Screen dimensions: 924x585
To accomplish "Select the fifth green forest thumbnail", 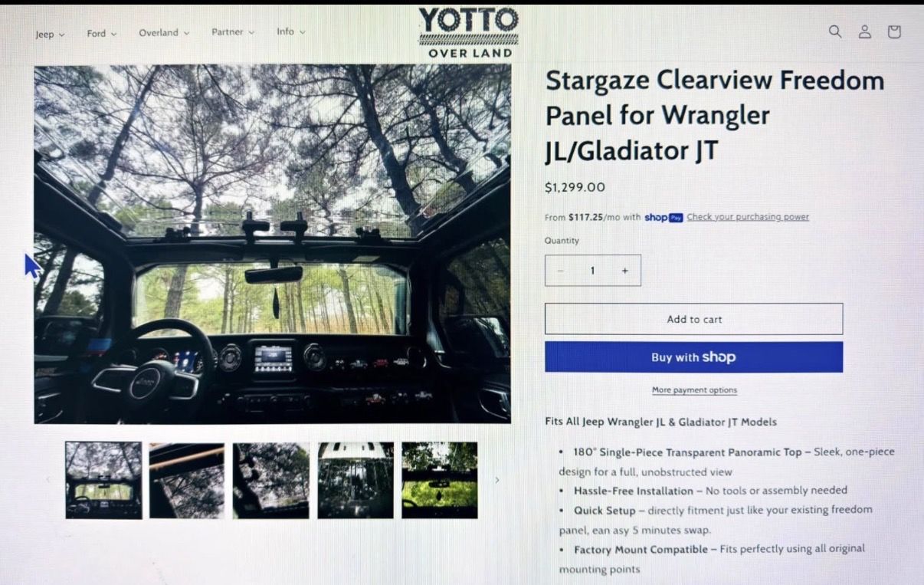I will pos(440,480).
